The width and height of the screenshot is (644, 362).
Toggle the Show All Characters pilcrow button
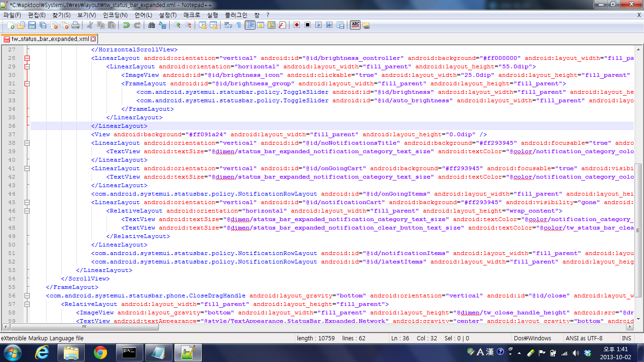(x=239, y=25)
